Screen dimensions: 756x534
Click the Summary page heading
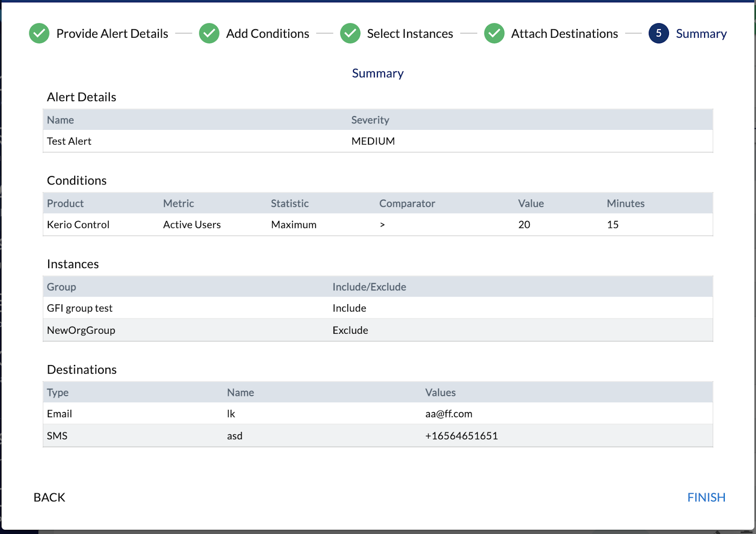coord(378,74)
